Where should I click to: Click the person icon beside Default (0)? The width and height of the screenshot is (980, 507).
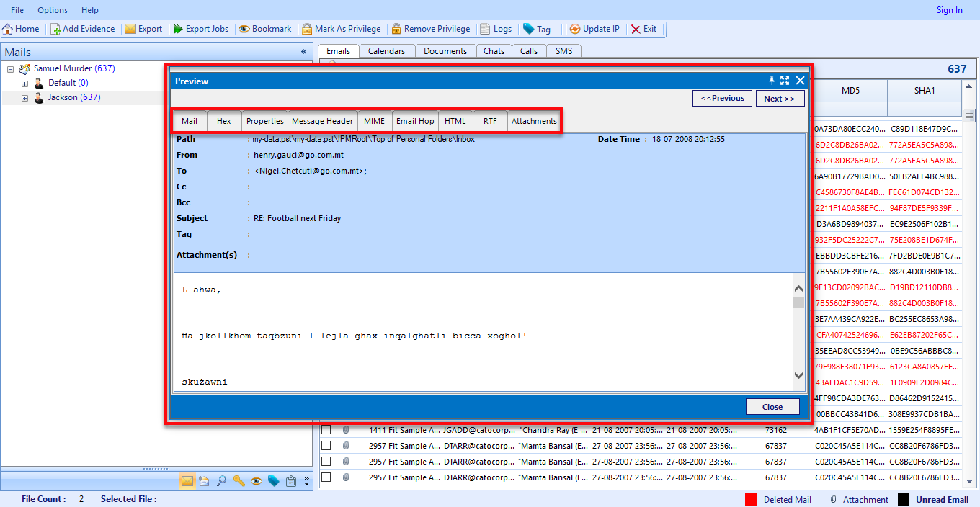(39, 83)
